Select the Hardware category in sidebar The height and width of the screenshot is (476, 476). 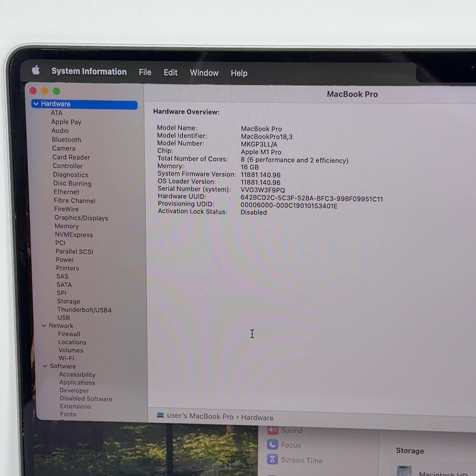pos(84,104)
